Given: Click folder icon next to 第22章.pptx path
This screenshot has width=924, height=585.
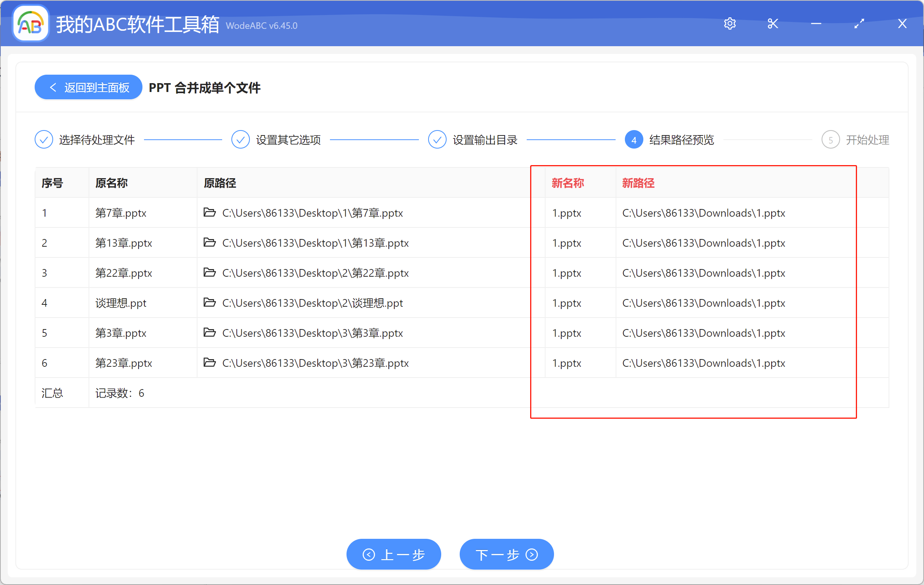Looking at the screenshot, I should tap(209, 272).
